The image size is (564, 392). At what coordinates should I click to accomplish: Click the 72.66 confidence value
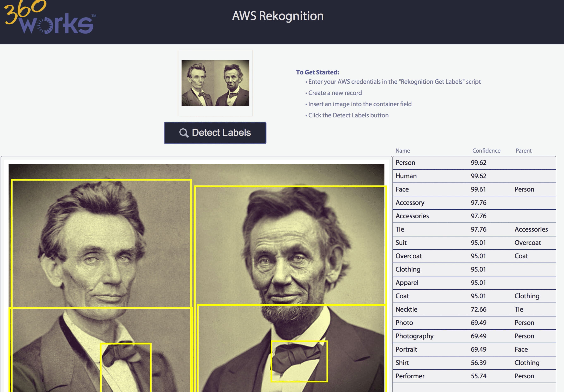478,310
